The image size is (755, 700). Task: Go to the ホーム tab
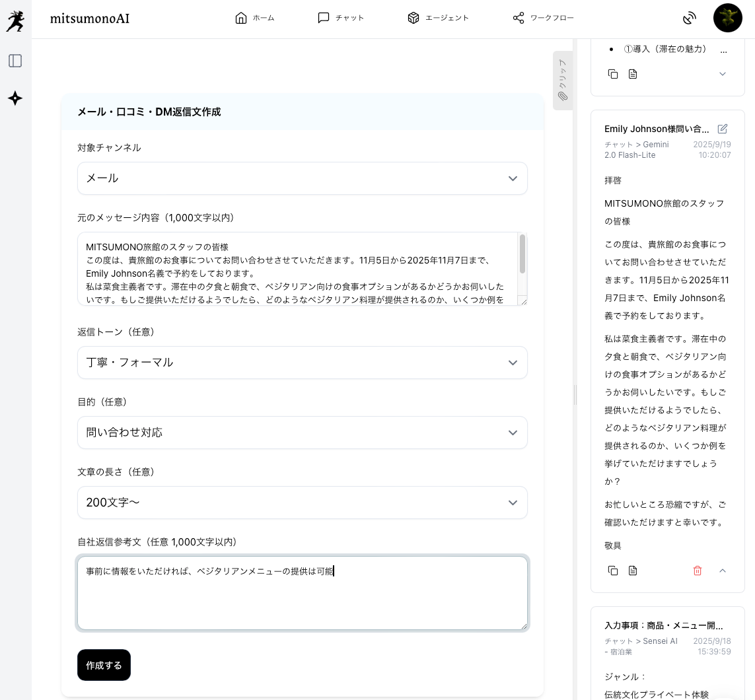[254, 18]
